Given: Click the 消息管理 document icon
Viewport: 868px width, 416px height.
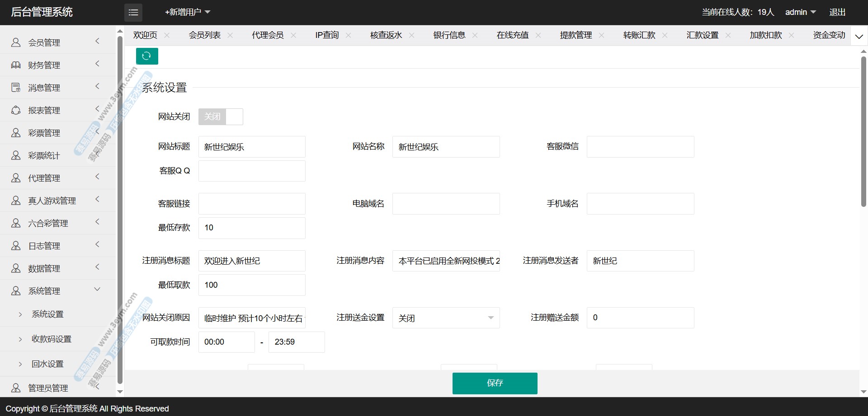Looking at the screenshot, I should [16, 88].
